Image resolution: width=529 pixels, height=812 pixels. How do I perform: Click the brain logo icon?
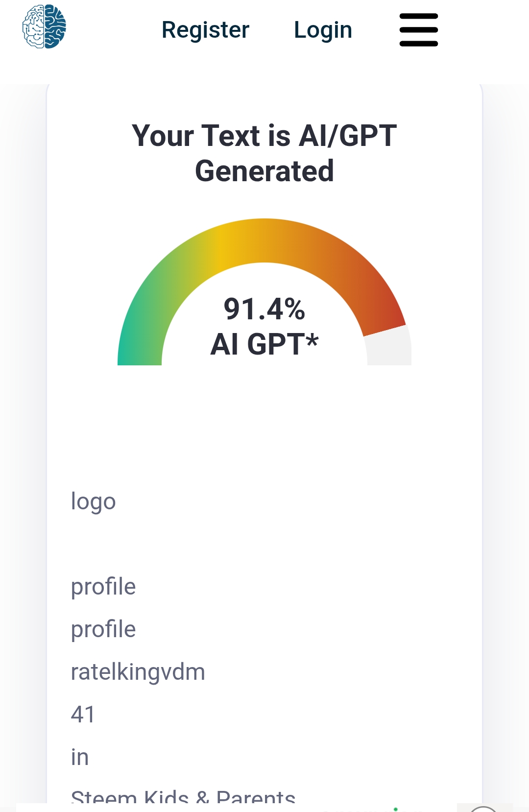pyautogui.click(x=44, y=27)
